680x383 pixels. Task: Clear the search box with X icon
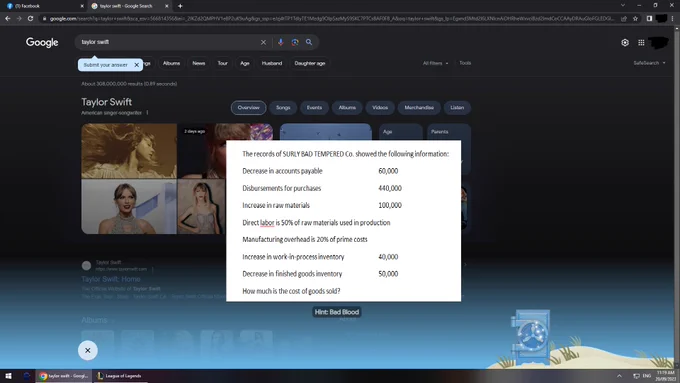[x=263, y=42]
